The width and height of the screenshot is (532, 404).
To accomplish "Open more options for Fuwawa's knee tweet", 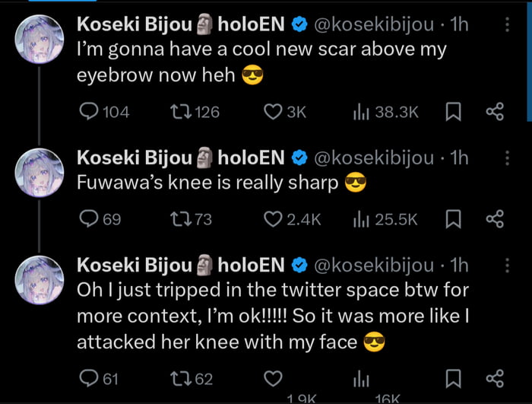I will 507,157.
